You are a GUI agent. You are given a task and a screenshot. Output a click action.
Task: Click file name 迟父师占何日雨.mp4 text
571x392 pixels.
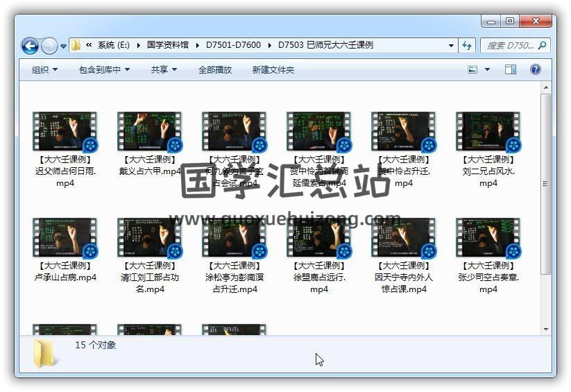tap(65, 171)
